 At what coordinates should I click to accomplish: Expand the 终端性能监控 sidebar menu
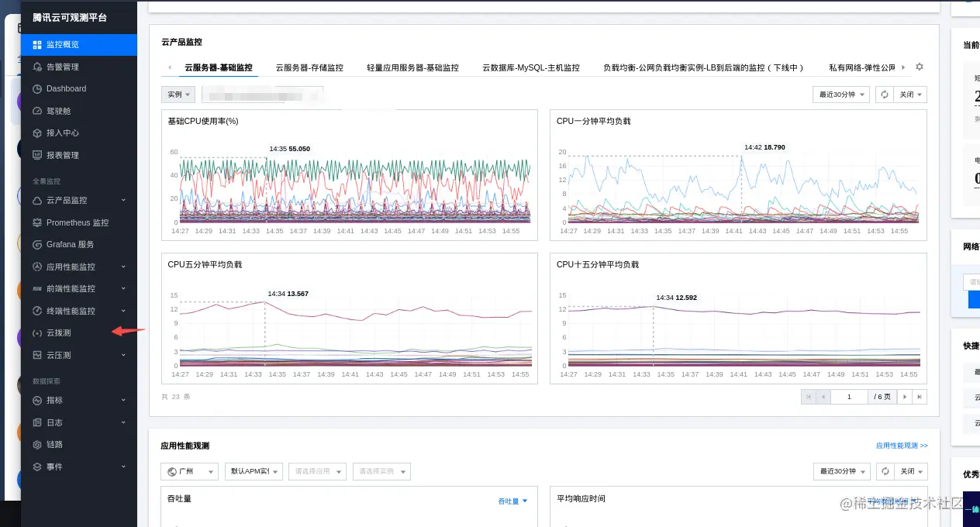pos(123,311)
